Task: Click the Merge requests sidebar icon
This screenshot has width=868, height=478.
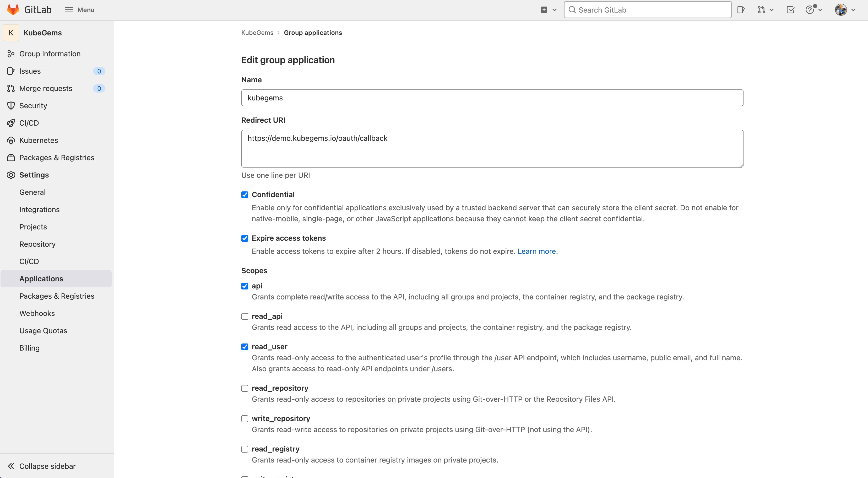Action: click(11, 88)
